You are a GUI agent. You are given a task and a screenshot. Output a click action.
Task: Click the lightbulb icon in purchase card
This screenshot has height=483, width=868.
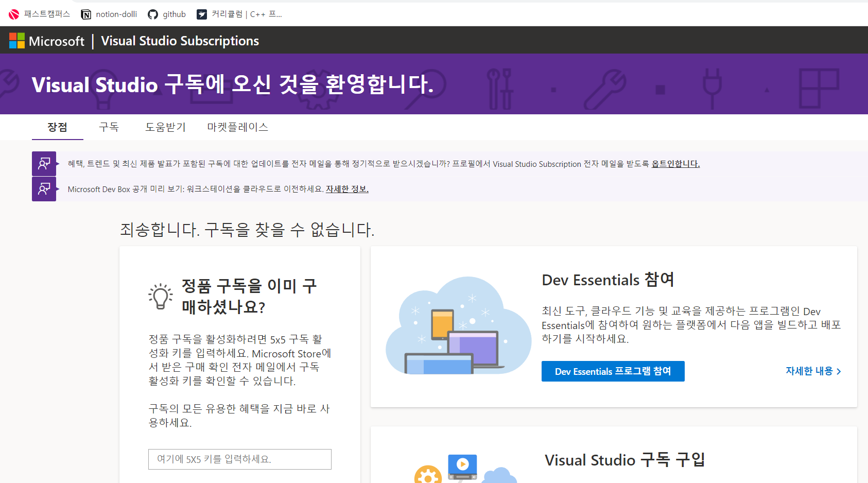click(161, 296)
